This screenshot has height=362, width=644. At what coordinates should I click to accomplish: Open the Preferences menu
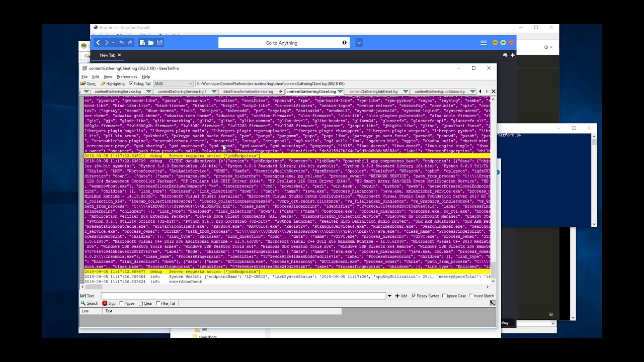pyautogui.click(x=127, y=77)
